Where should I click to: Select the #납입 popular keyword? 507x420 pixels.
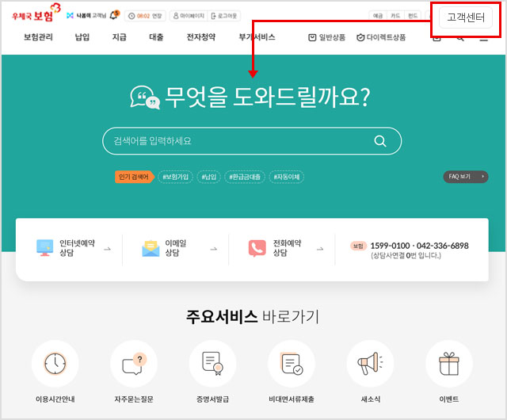[209, 177]
